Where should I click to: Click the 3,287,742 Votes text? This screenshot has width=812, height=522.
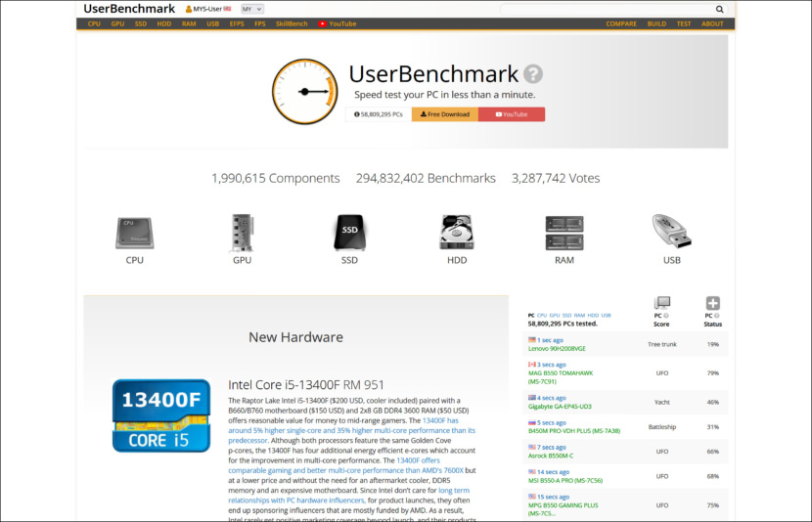[556, 178]
